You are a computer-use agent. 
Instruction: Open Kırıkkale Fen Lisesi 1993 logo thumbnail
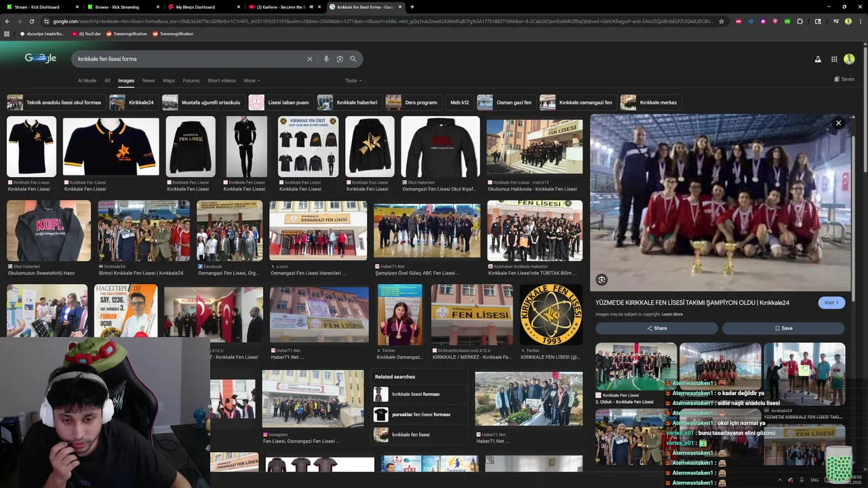pos(551,315)
